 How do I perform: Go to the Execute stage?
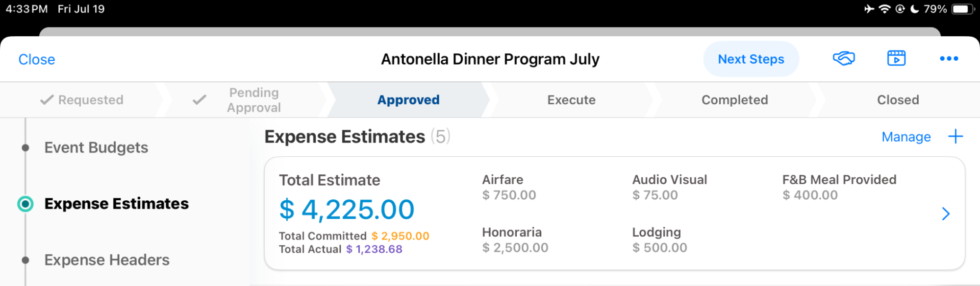[571, 100]
